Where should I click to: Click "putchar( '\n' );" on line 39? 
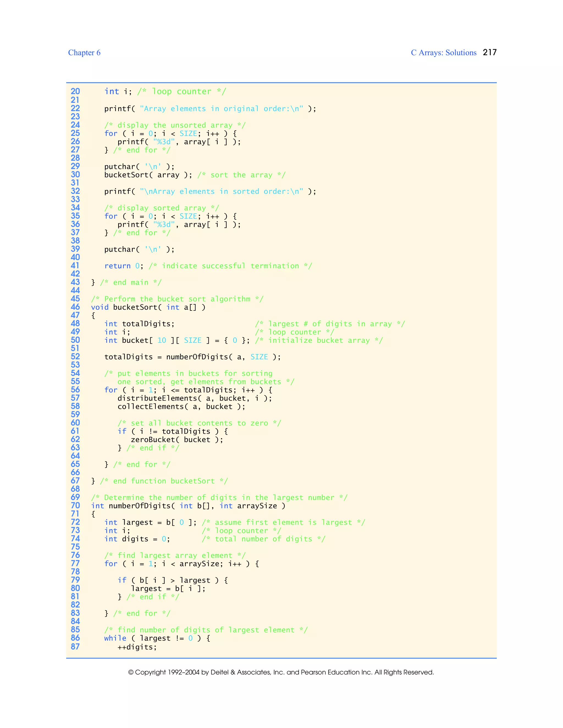click(x=139, y=249)
